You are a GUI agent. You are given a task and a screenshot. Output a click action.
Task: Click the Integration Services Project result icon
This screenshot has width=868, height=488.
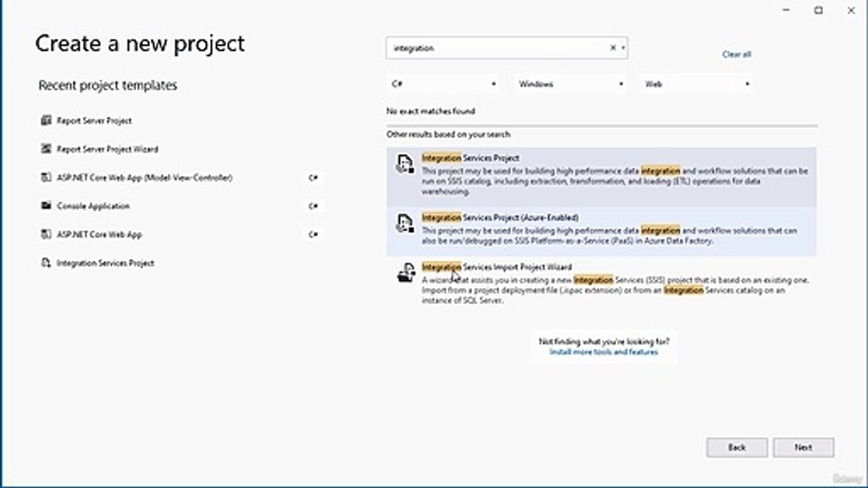click(x=405, y=164)
